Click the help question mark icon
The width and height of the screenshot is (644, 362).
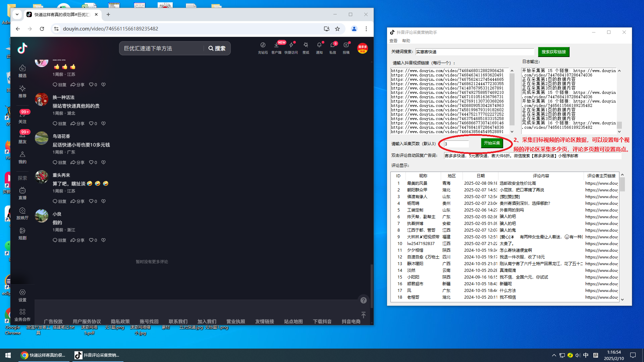tap(364, 300)
